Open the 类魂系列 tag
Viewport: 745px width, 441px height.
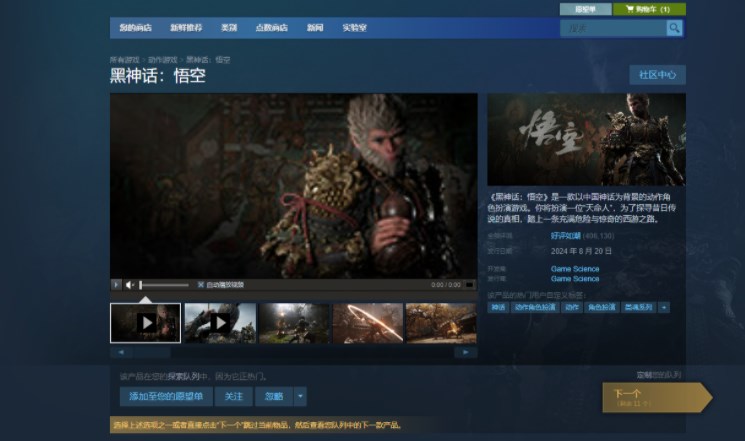click(639, 307)
